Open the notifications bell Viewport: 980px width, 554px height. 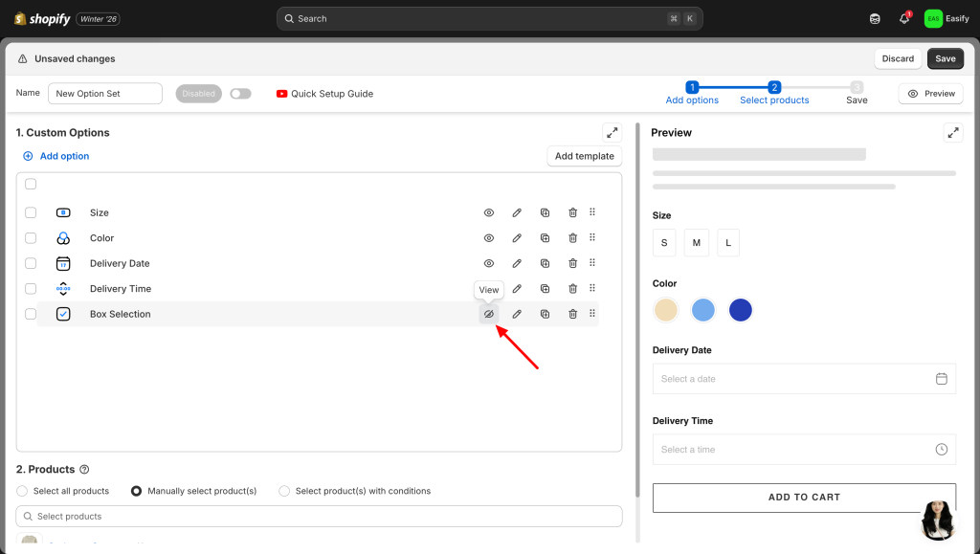904,18
